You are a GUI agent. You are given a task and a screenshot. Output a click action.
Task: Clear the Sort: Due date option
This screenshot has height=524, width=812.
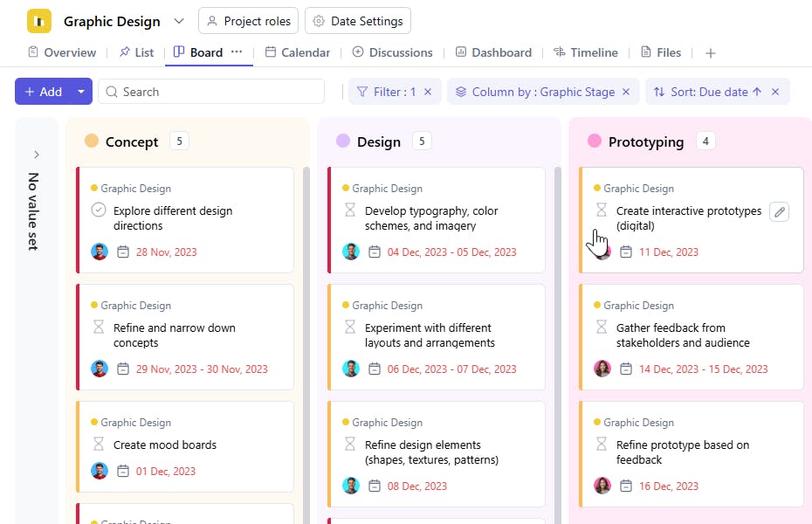pyautogui.click(x=774, y=92)
